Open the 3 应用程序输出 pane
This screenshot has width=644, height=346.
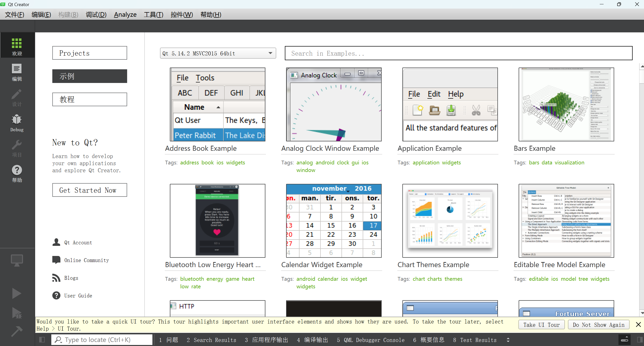[x=266, y=340]
